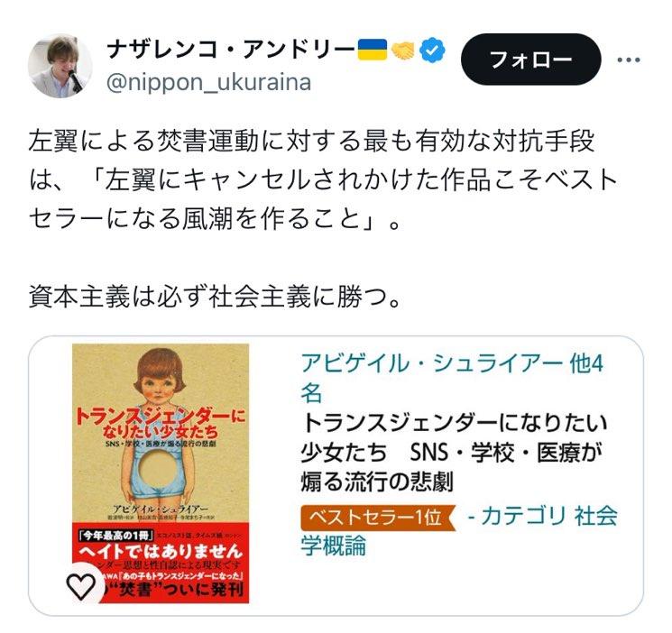This screenshot has width=672, height=633.
Task: Click the tweet text about 焚書運動
Action: [x=322, y=179]
